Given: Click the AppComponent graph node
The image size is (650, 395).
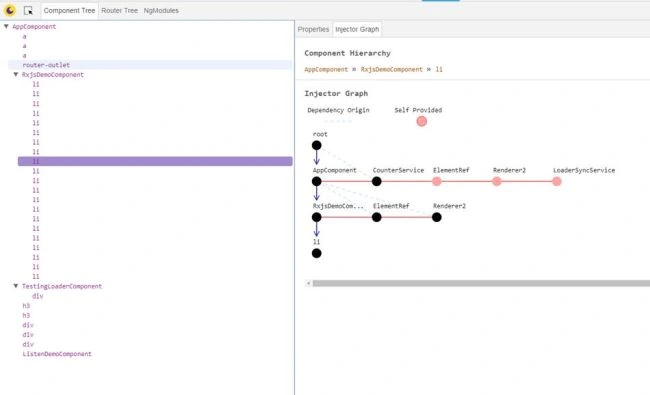Looking at the screenshot, I should [317, 182].
